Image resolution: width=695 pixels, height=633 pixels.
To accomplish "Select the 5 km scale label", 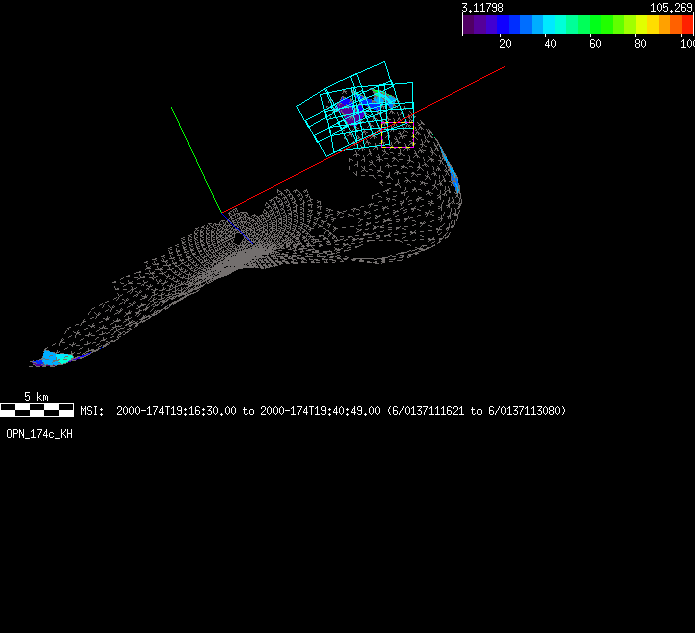I will coord(36,397).
